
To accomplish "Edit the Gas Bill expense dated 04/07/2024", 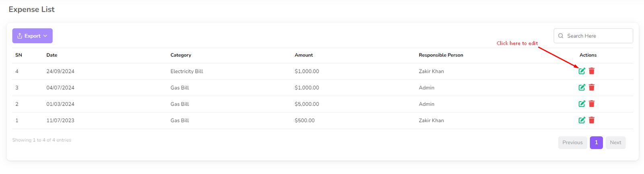I will pos(582,88).
